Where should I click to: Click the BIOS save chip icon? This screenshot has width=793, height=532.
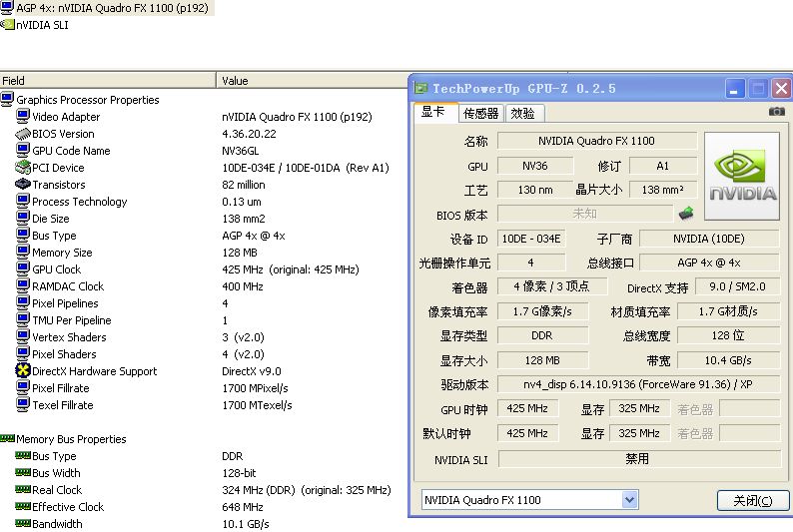[686, 214]
